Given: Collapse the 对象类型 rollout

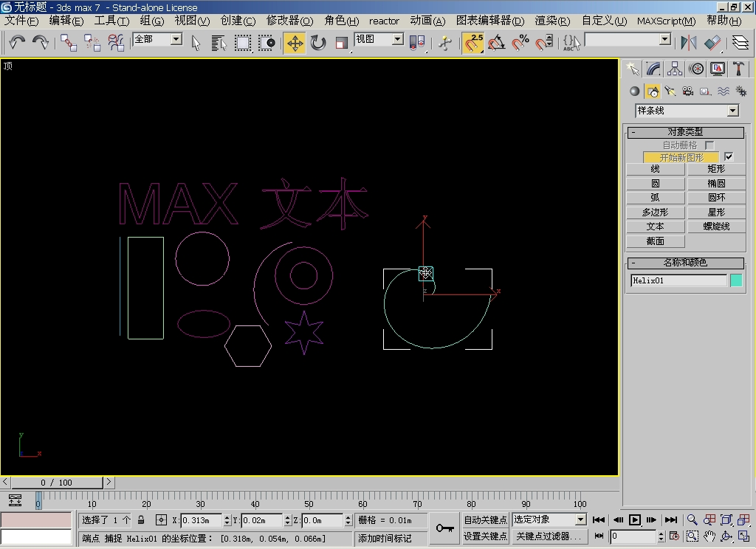Looking at the screenshot, I should [685, 131].
